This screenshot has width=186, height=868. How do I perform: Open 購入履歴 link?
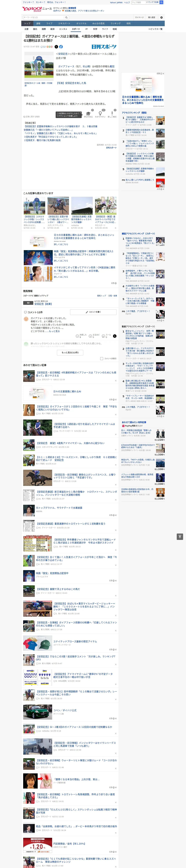click(152, 18)
